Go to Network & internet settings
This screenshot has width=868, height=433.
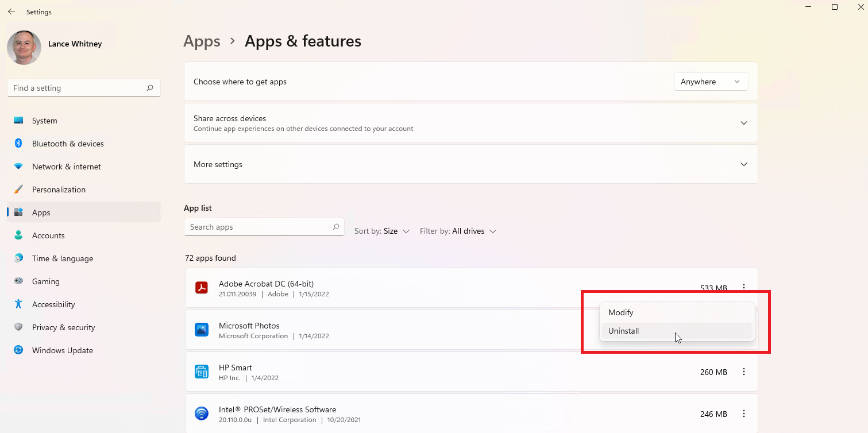pos(84,167)
